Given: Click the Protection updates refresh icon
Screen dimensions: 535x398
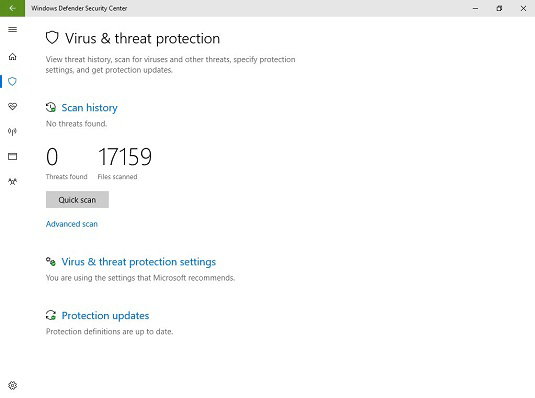Looking at the screenshot, I should tap(51, 315).
